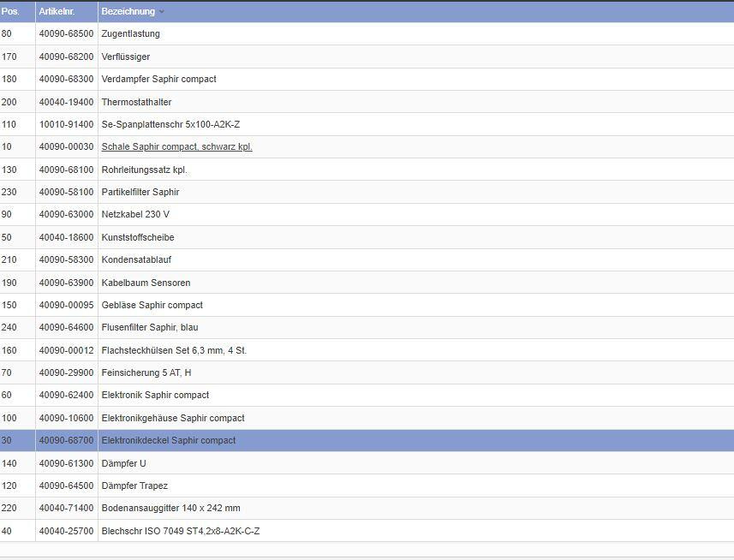The image size is (734, 560).
Task: Select the Zugentlastung row
Action: click(130, 34)
